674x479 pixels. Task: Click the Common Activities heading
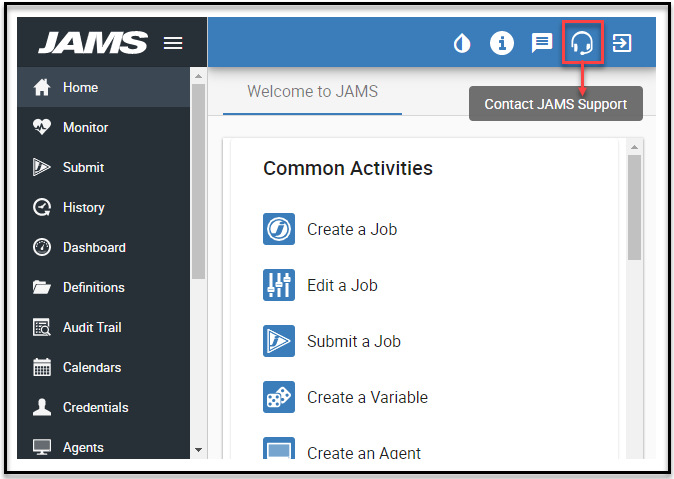pyautogui.click(x=348, y=168)
